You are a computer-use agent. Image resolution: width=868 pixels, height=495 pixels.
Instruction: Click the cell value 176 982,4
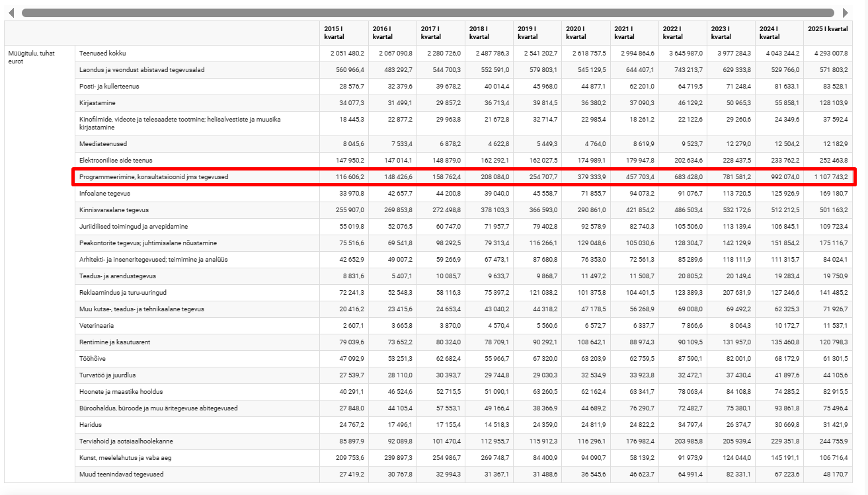click(641, 441)
